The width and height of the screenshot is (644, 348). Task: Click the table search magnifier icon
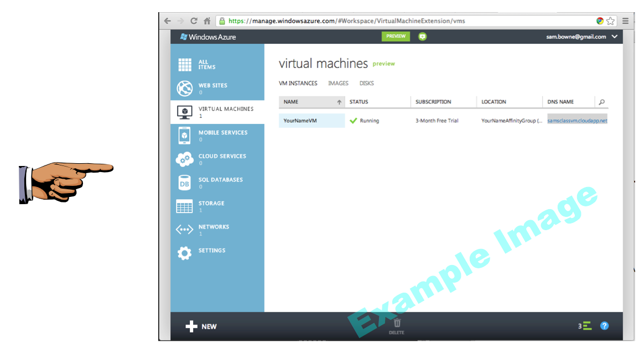click(x=602, y=102)
